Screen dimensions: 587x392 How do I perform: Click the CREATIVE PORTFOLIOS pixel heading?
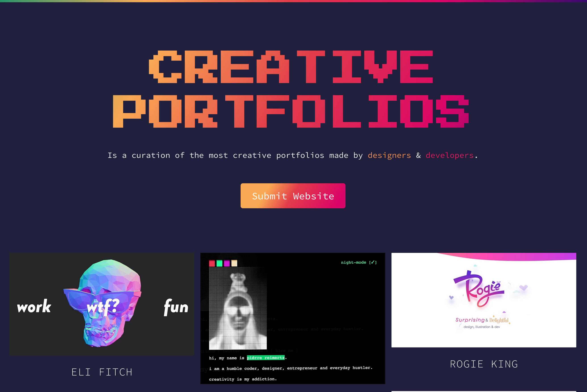coord(291,89)
